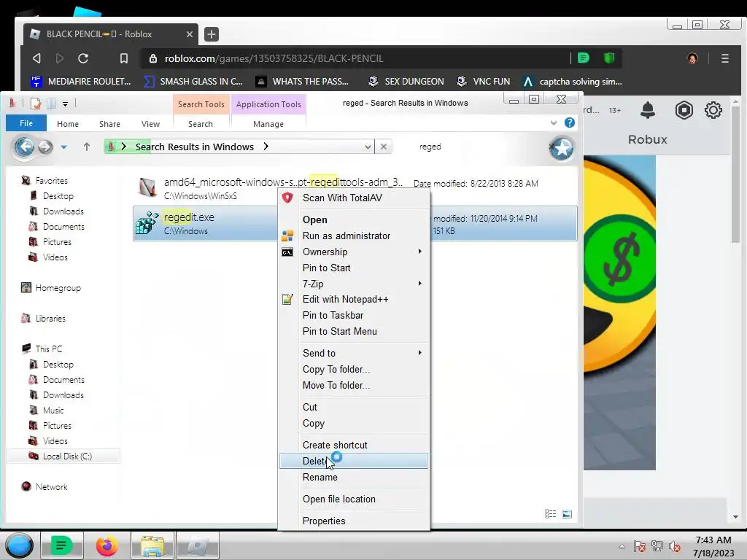Go up one folder level

coord(87,147)
